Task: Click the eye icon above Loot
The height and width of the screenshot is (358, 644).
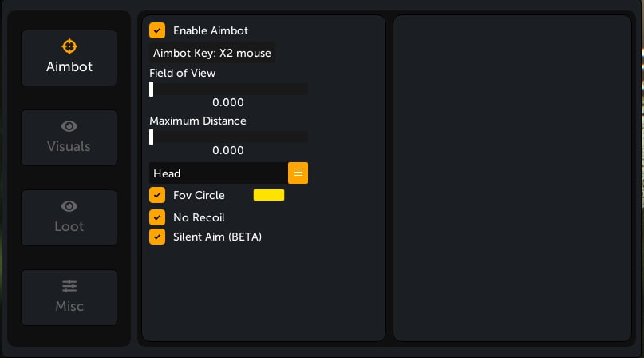Action: (69, 205)
